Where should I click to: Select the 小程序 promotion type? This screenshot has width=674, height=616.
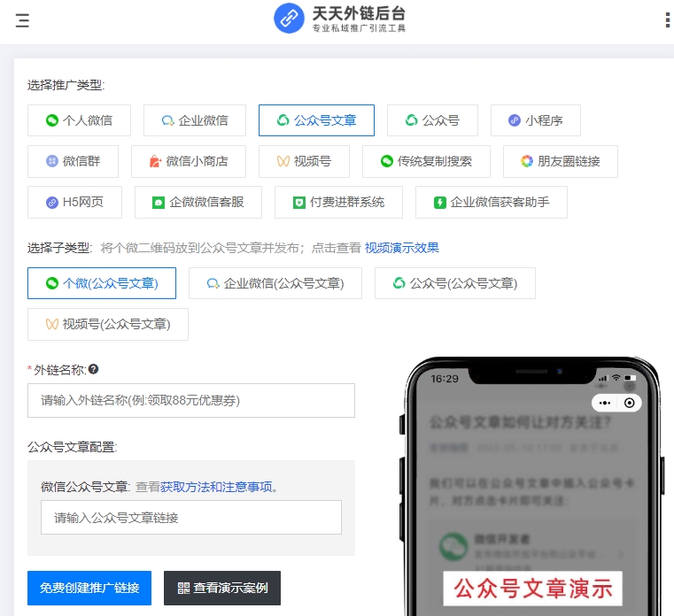point(536,120)
